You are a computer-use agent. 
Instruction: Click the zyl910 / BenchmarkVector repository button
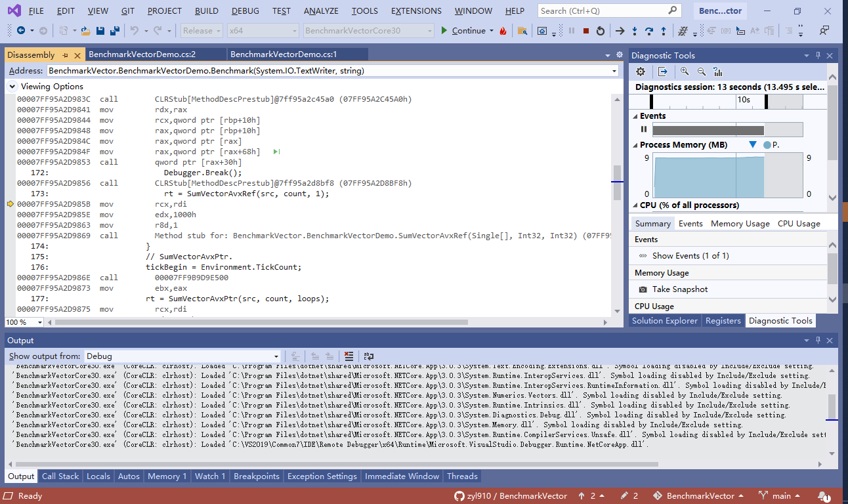(x=511, y=496)
